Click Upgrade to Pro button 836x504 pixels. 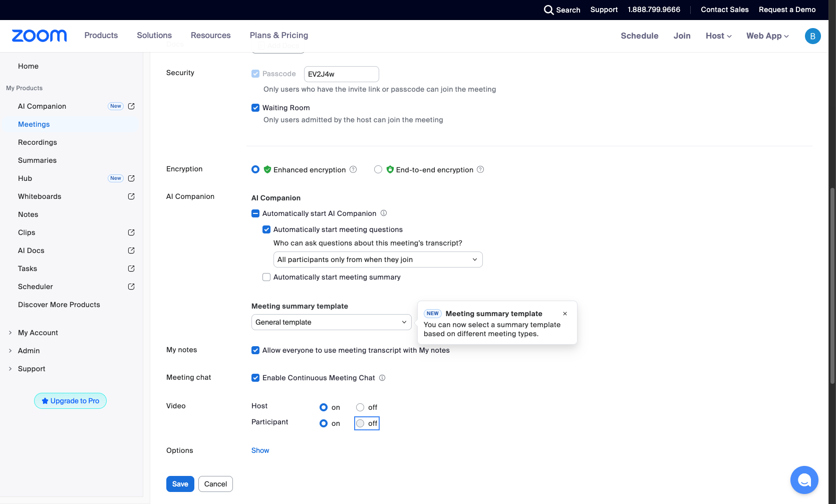click(70, 401)
